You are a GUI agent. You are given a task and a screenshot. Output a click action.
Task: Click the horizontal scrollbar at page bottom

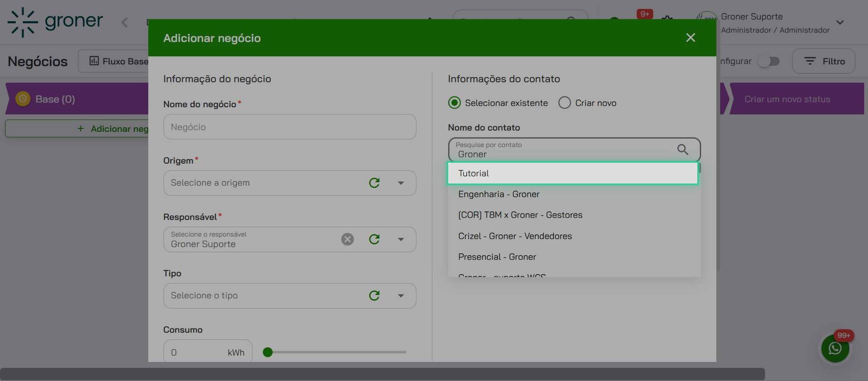(382, 374)
